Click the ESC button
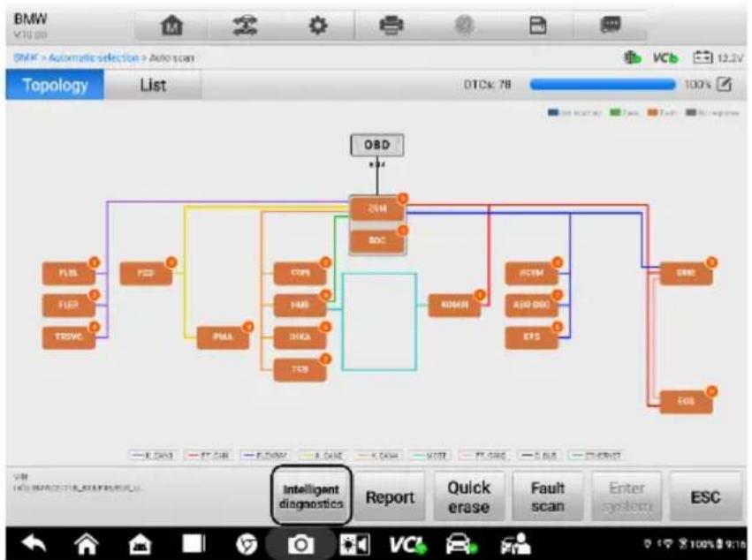The width and height of the screenshot is (752, 560). point(705,496)
